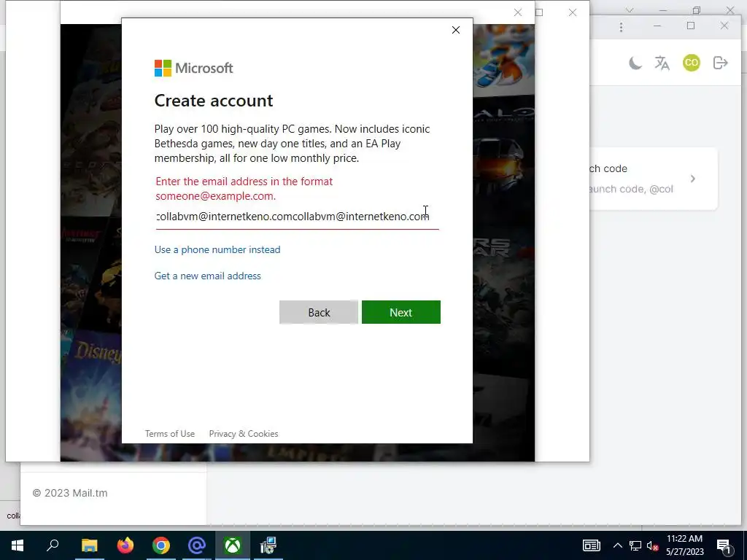Open File Explorer from the taskbar
The image size is (747, 560).
89,545
